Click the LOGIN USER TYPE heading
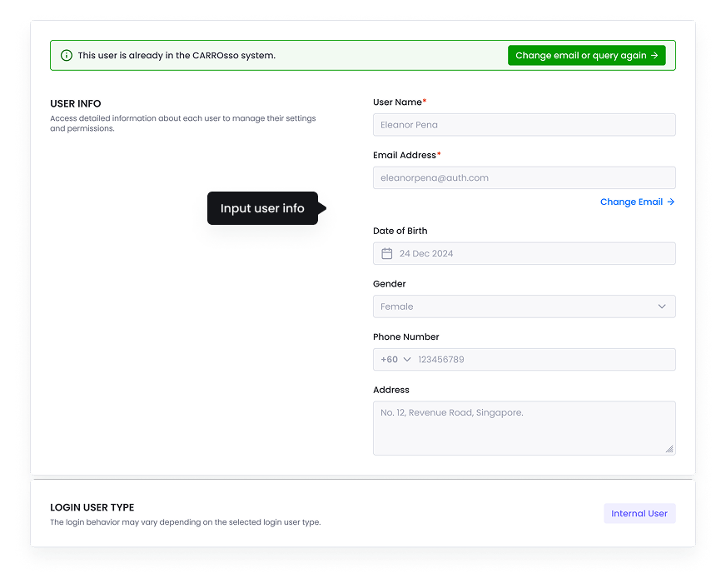726x588 pixels. (92, 507)
